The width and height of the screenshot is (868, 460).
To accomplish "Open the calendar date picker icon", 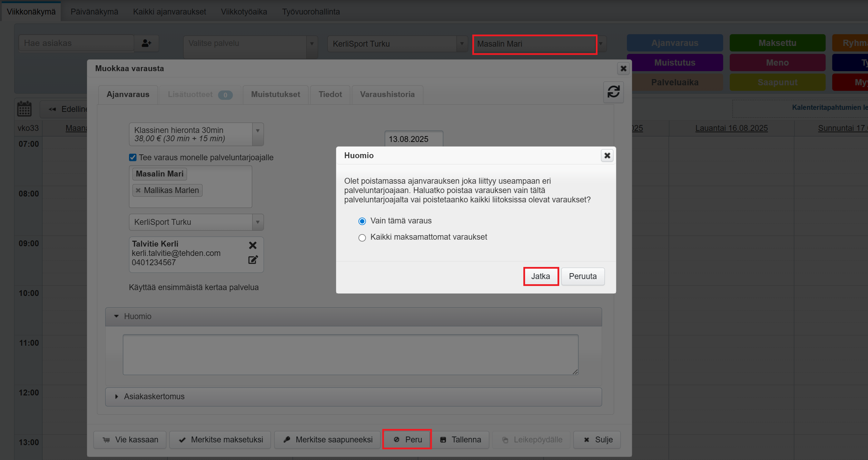I will [x=24, y=109].
